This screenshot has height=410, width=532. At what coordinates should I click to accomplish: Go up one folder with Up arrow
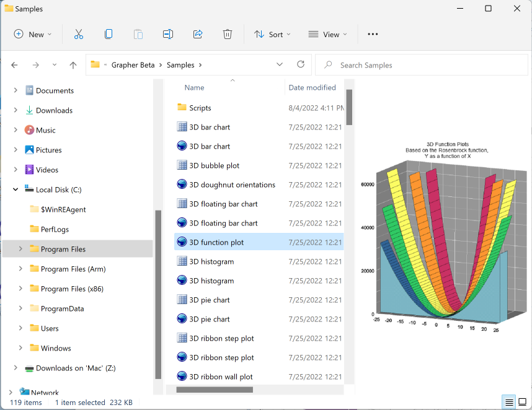click(x=73, y=65)
